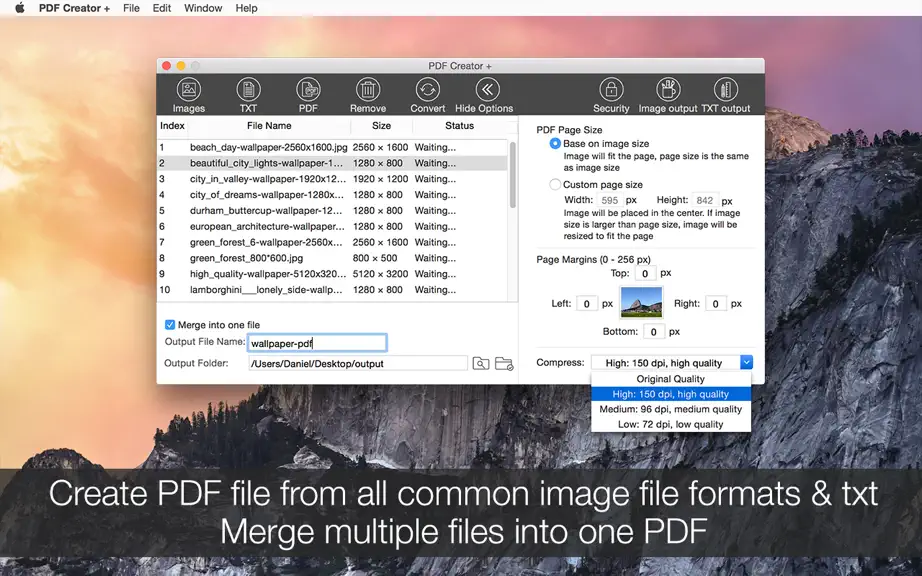Image resolution: width=922 pixels, height=576 pixels.
Task: Open the File menu
Action: point(131,8)
